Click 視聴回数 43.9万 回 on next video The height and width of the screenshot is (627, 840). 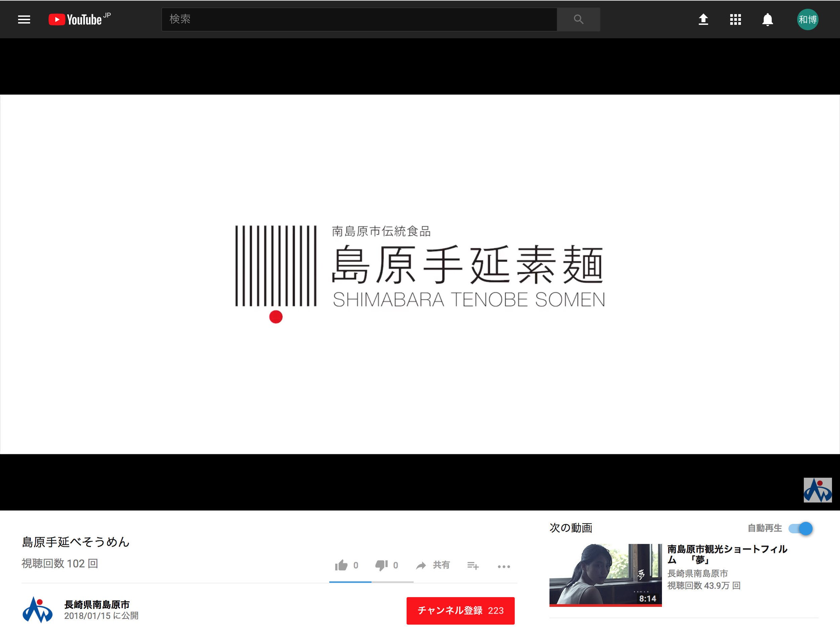pos(704,586)
